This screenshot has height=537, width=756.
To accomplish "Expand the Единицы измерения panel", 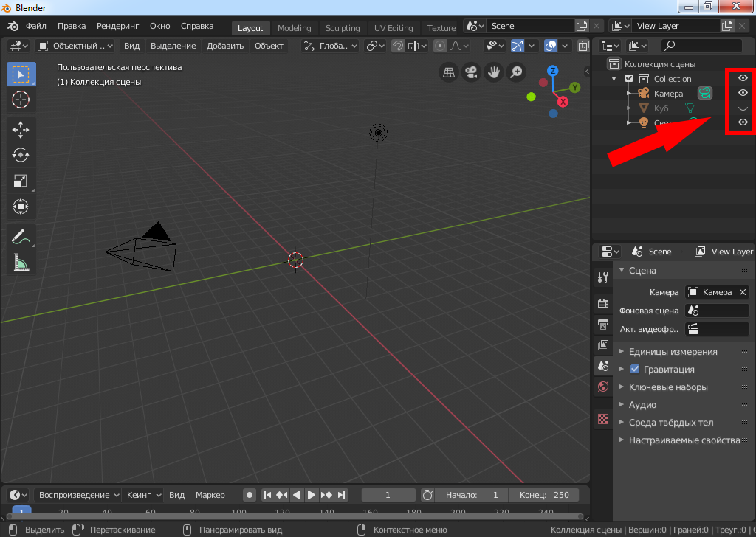I will pos(673,352).
